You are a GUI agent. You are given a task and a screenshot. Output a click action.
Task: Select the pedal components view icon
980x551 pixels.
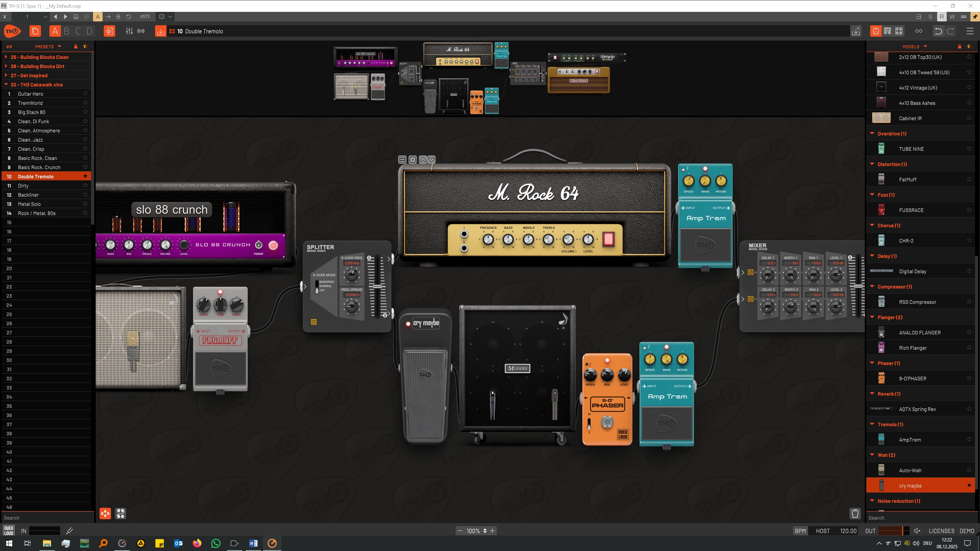pos(875,31)
